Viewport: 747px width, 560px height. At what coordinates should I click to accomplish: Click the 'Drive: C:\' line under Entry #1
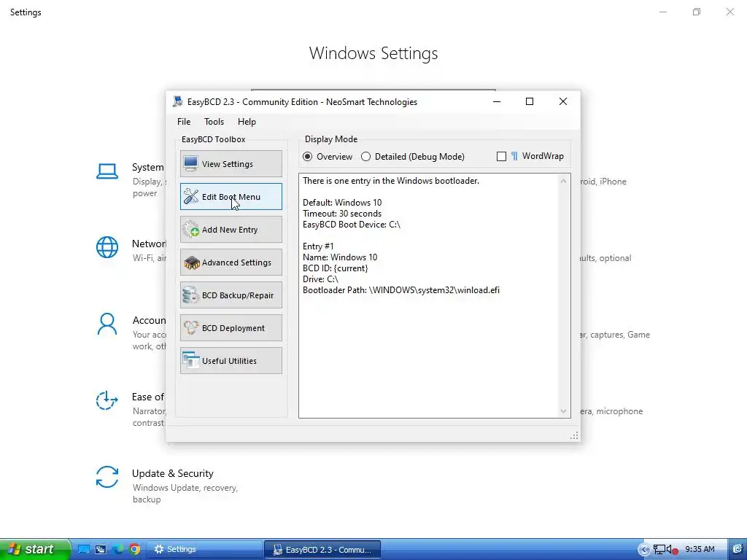(321, 279)
